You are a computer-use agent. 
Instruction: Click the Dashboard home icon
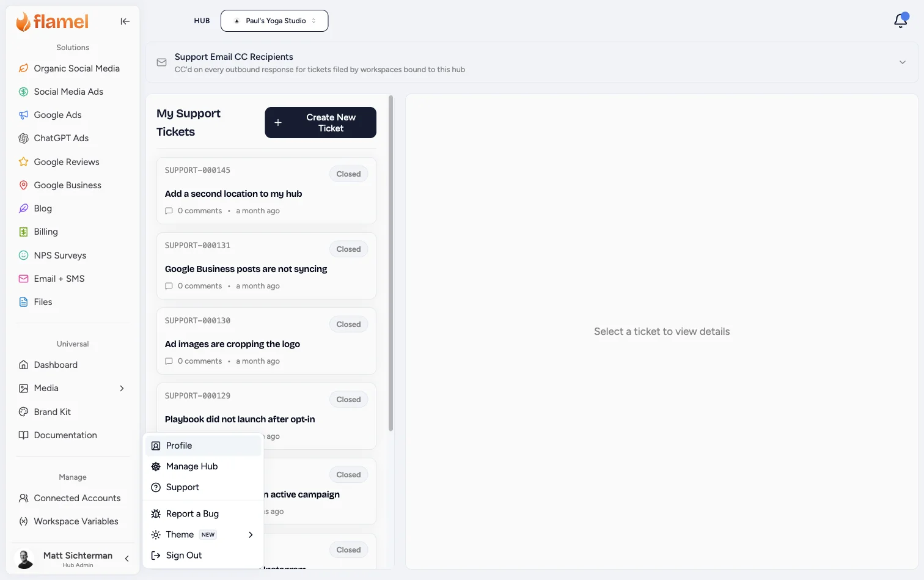pyautogui.click(x=23, y=365)
